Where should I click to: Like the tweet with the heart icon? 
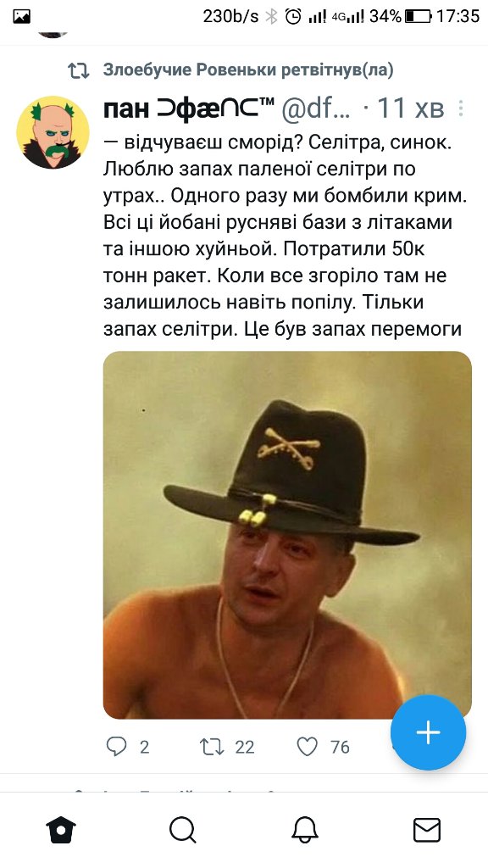[307, 746]
